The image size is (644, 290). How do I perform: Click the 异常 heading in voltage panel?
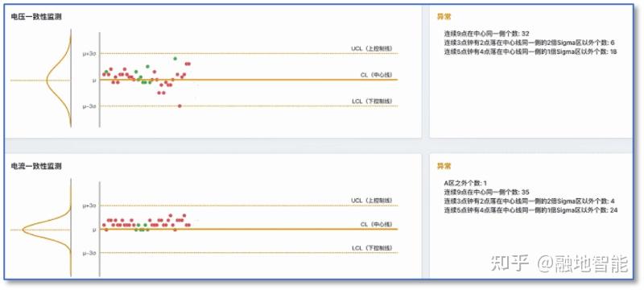pos(444,17)
